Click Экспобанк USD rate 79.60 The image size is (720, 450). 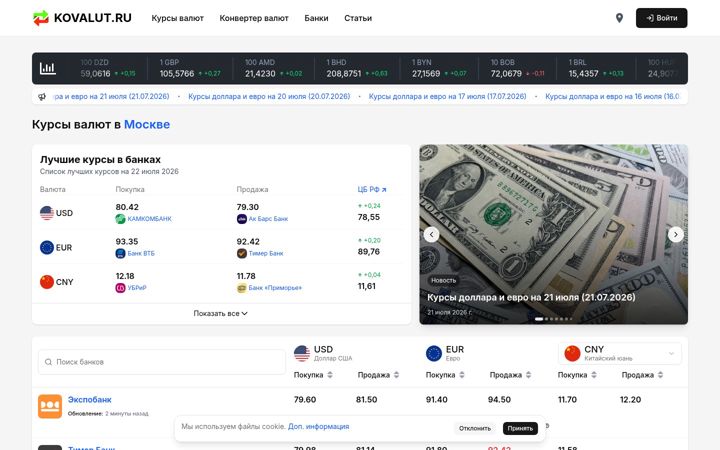coord(305,400)
